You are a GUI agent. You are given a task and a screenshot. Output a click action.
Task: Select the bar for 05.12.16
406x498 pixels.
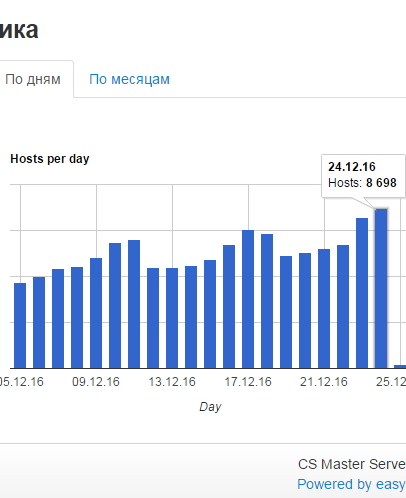click(x=20, y=326)
